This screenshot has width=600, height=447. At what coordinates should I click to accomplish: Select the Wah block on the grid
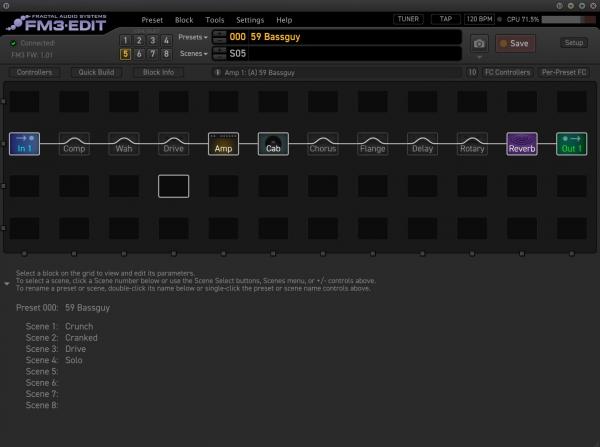tap(124, 144)
